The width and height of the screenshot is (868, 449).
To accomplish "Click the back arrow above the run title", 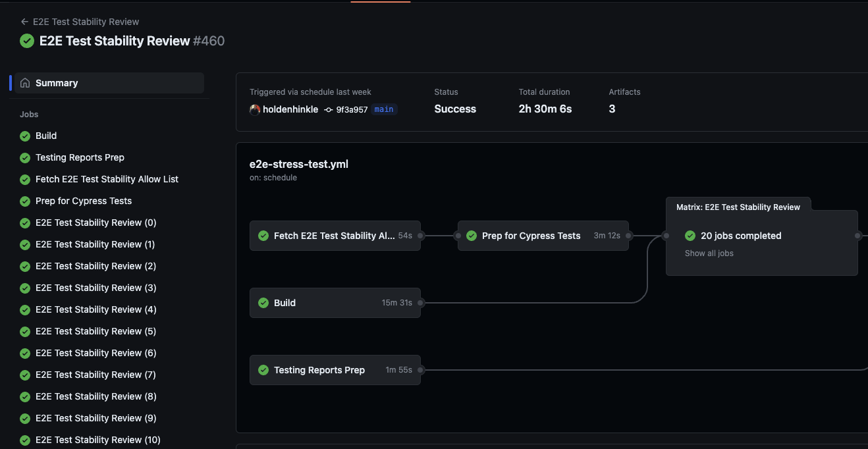I will pyautogui.click(x=24, y=21).
